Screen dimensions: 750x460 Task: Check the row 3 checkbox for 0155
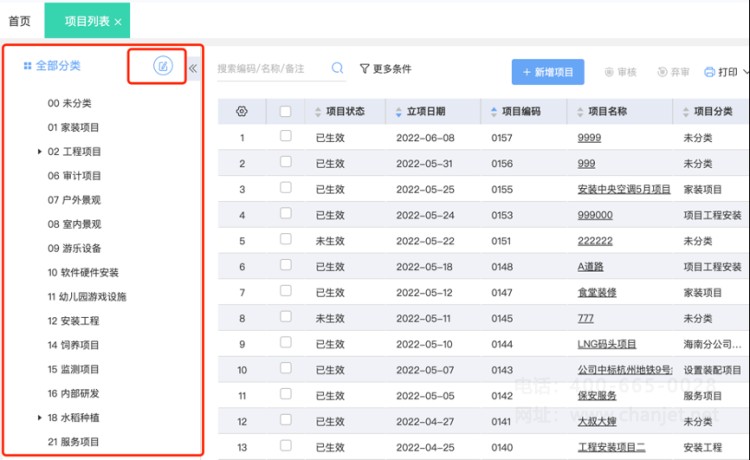[286, 187]
